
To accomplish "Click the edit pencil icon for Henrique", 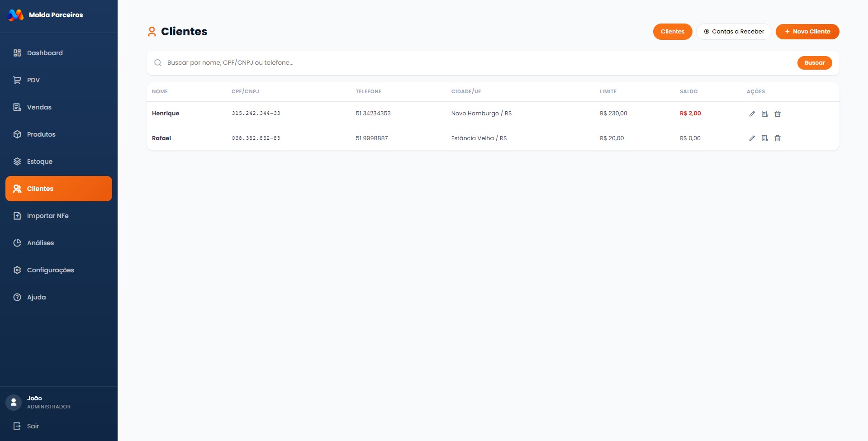I will (752, 114).
